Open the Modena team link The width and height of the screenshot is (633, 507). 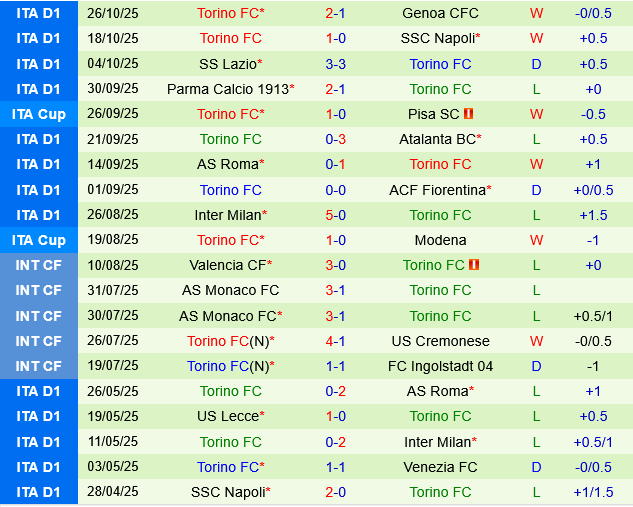(x=440, y=240)
